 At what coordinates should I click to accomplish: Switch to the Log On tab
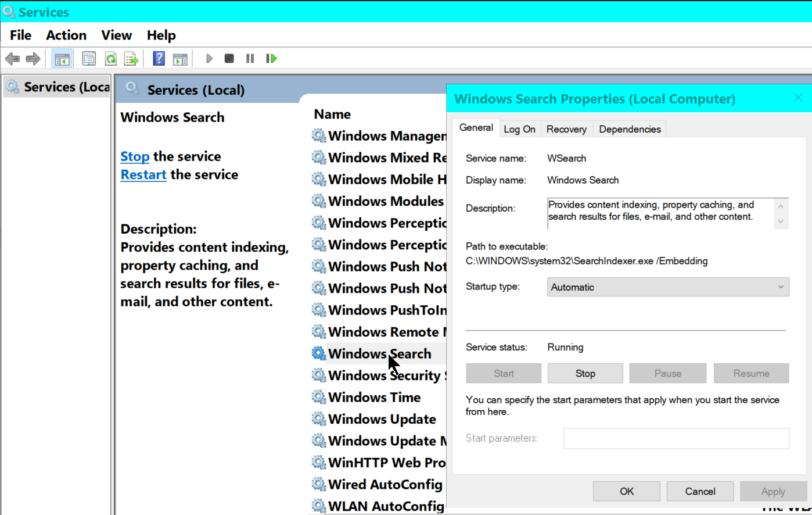519,129
